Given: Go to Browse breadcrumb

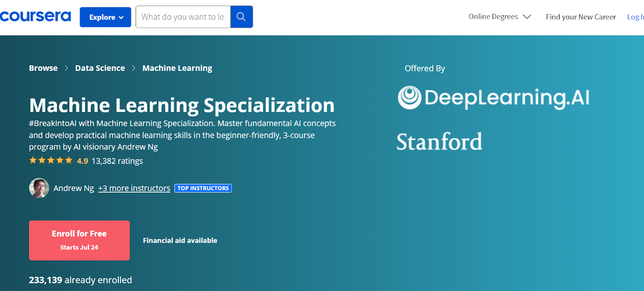Looking at the screenshot, I should pos(43,68).
